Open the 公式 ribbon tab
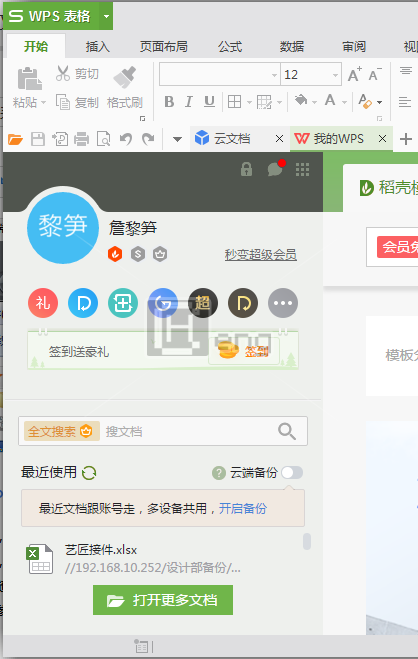The height and width of the screenshot is (659, 418). click(x=230, y=46)
